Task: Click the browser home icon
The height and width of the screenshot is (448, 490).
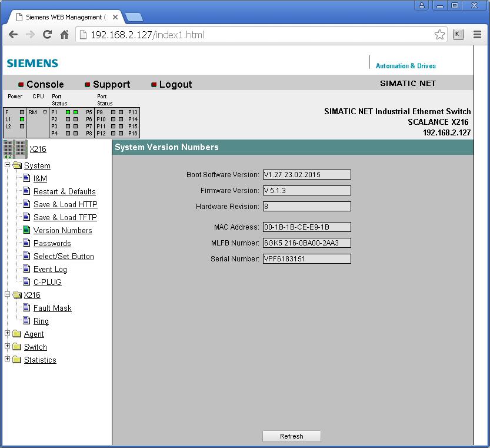Action: (65, 35)
